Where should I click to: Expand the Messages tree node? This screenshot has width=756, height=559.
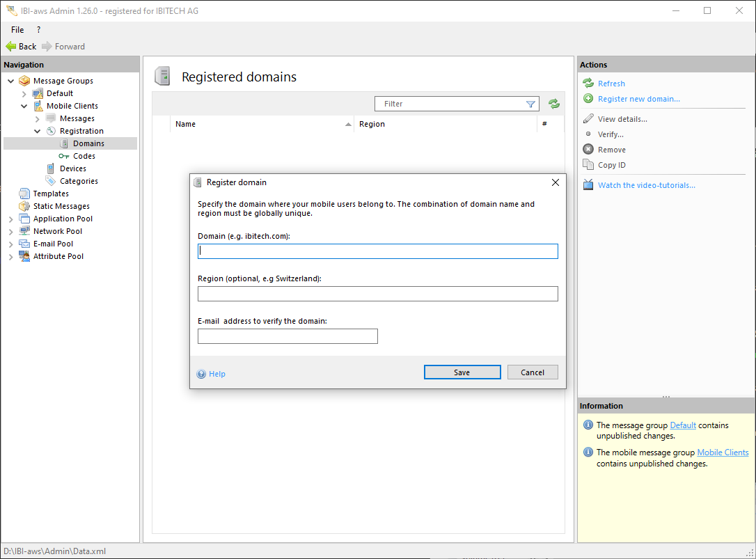pos(38,119)
